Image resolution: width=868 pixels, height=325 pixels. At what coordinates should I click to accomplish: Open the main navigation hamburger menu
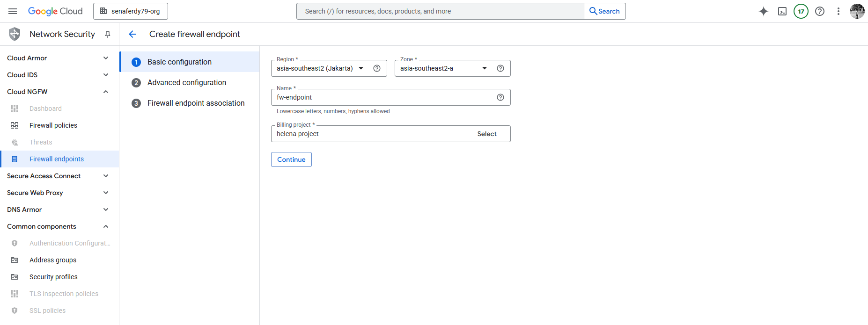(13, 11)
